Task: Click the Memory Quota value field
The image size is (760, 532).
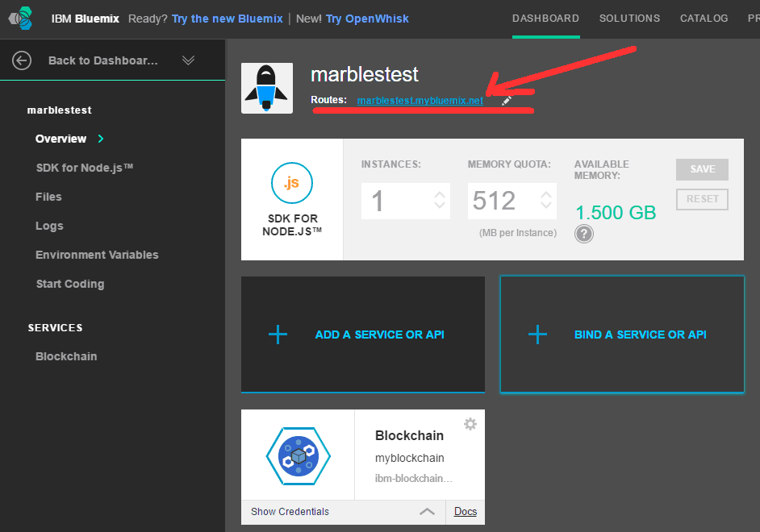Action: coord(512,201)
